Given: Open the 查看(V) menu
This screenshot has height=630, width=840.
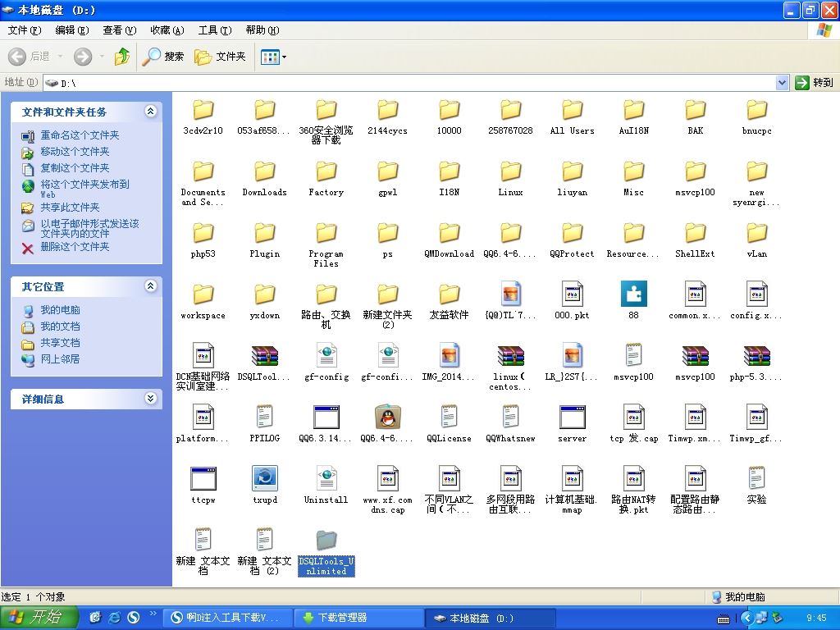Looking at the screenshot, I should pyautogui.click(x=120, y=30).
